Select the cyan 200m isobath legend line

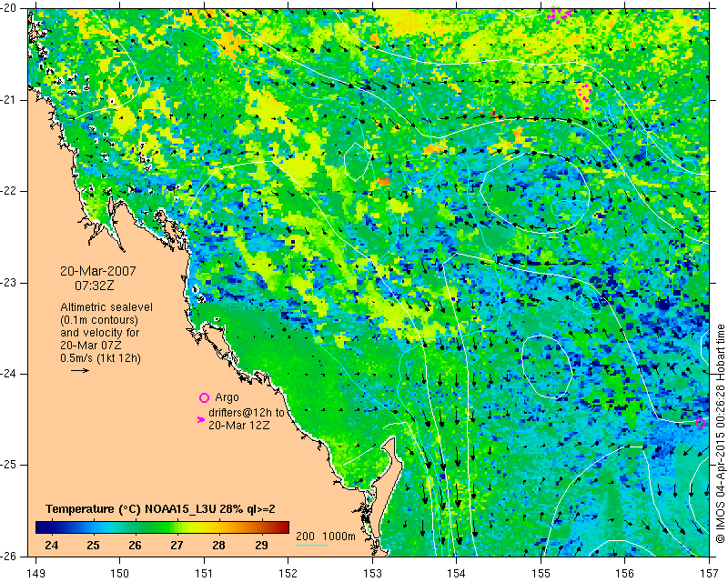click(311, 545)
